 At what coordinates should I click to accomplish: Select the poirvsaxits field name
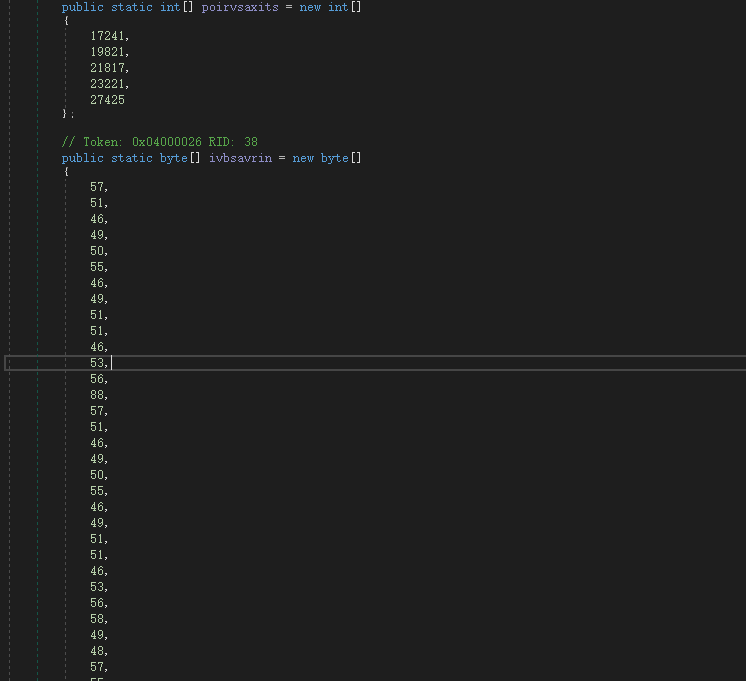coord(240,7)
